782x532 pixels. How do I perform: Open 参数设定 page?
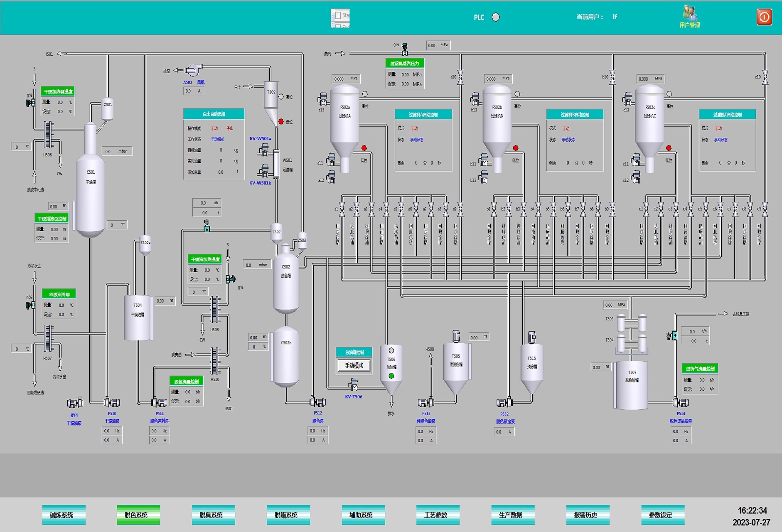coord(663,515)
